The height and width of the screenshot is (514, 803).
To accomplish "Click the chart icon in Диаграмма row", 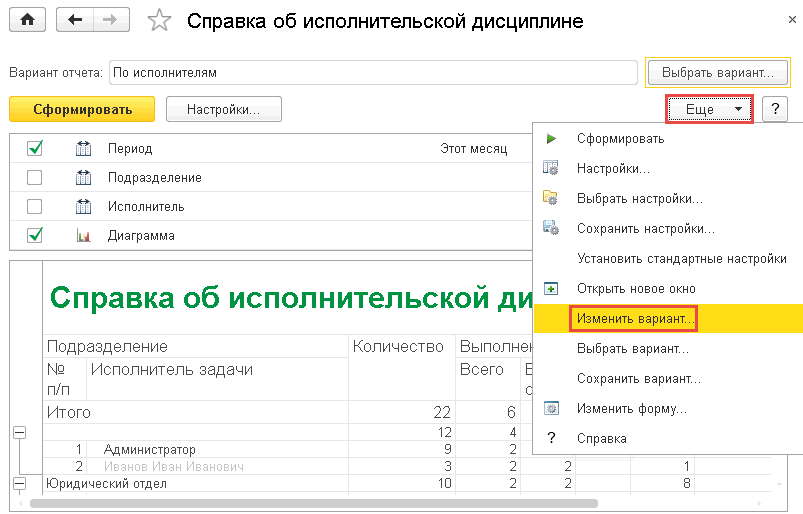I will tap(83, 235).
